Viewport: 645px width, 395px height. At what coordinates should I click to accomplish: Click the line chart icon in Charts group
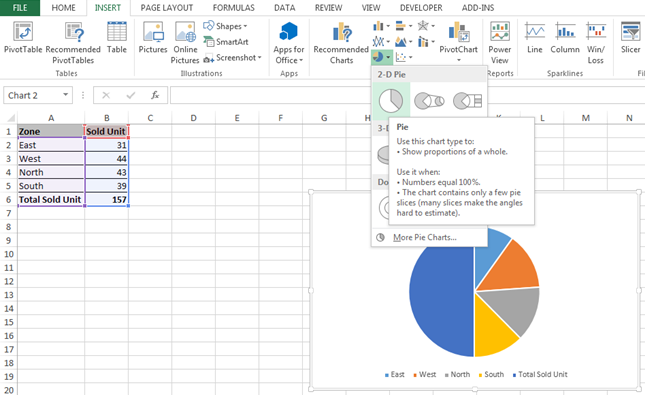click(x=378, y=42)
